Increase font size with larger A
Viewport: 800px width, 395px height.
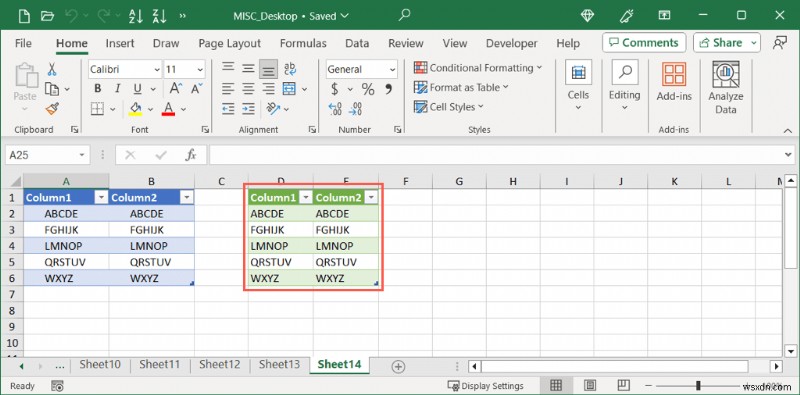point(176,89)
